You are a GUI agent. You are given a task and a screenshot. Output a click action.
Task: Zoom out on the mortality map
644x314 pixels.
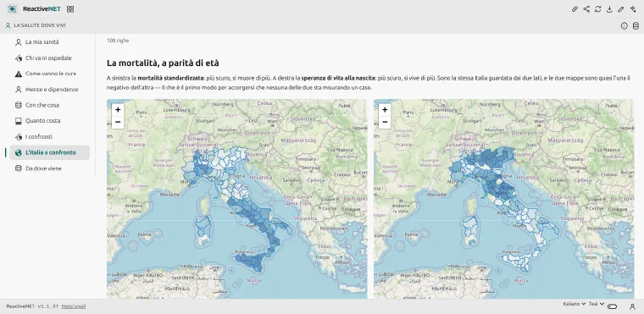click(x=118, y=122)
